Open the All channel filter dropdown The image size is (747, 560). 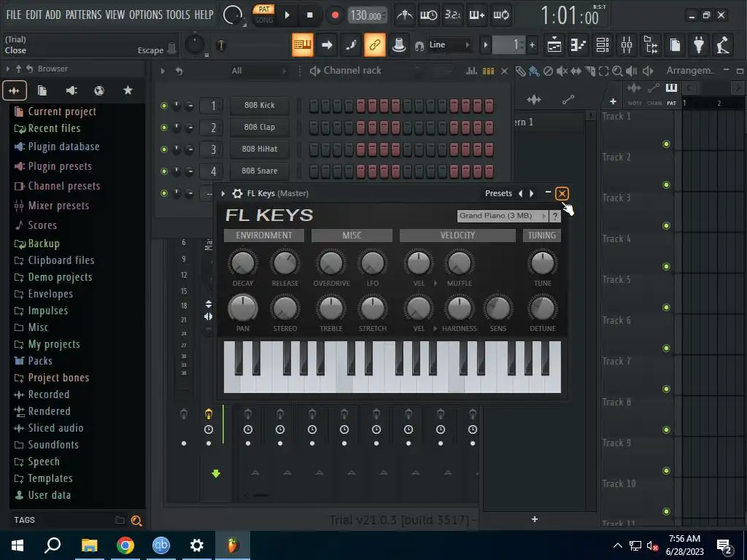tap(259, 71)
